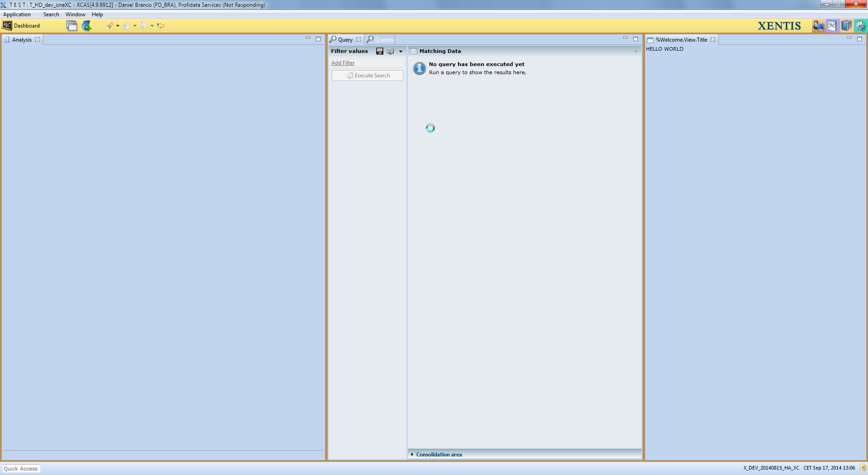Maximize the Query panel
The width and height of the screenshot is (868, 475).
click(x=636, y=39)
